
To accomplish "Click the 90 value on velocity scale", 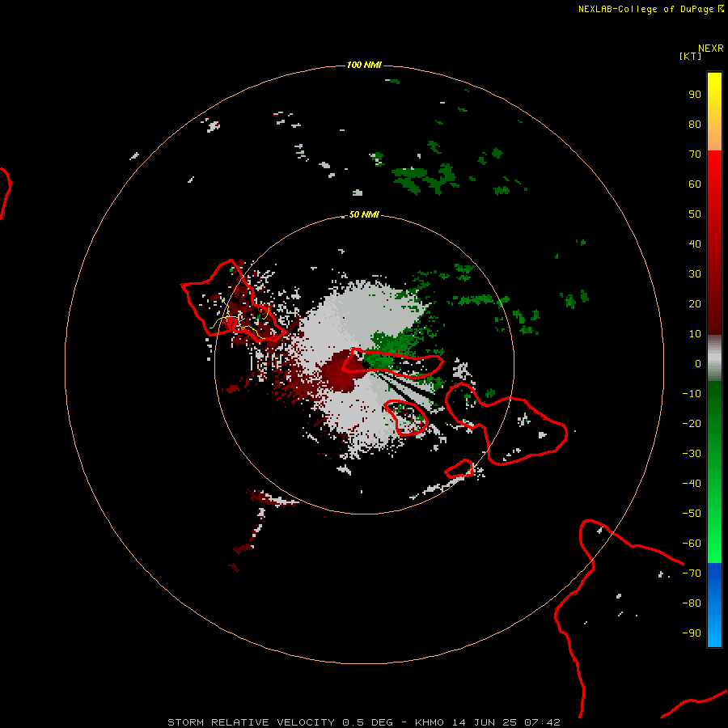I will point(695,95).
